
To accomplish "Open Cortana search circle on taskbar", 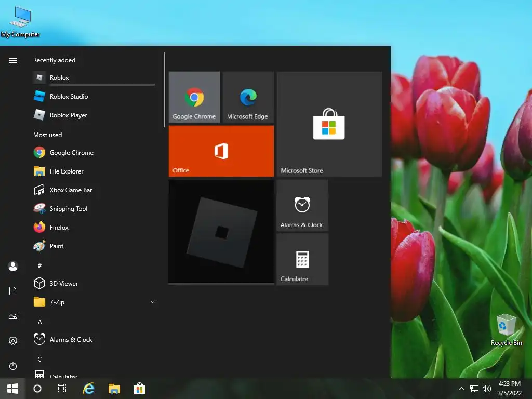I will point(37,389).
